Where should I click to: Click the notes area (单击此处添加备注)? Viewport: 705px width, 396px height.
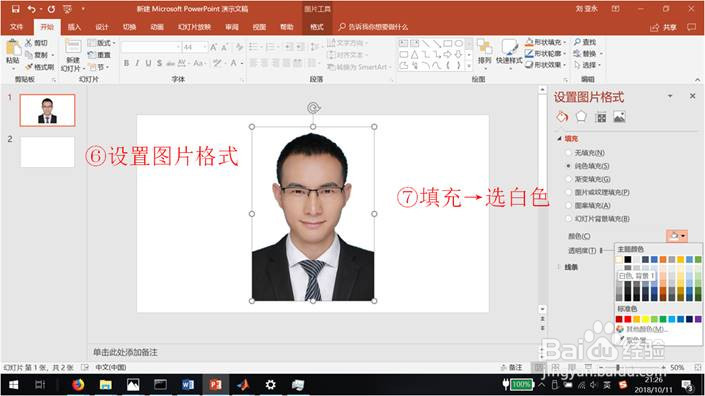click(126, 352)
